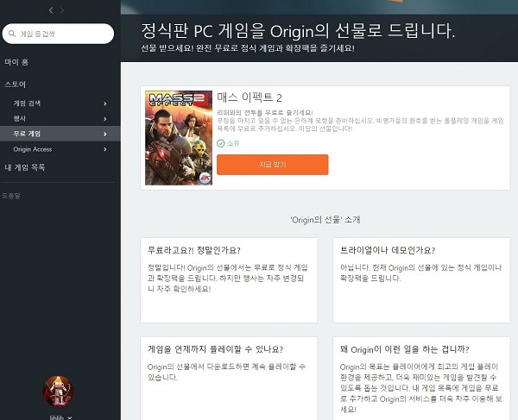Select 게임 검색 menu item
The image size is (518, 420).
[x=27, y=103]
